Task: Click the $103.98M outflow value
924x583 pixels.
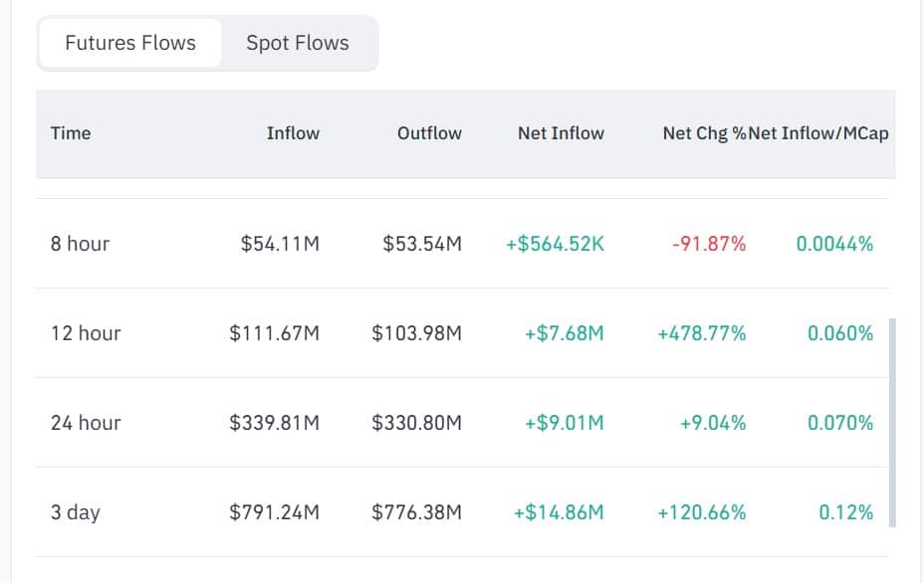Action: click(x=416, y=333)
